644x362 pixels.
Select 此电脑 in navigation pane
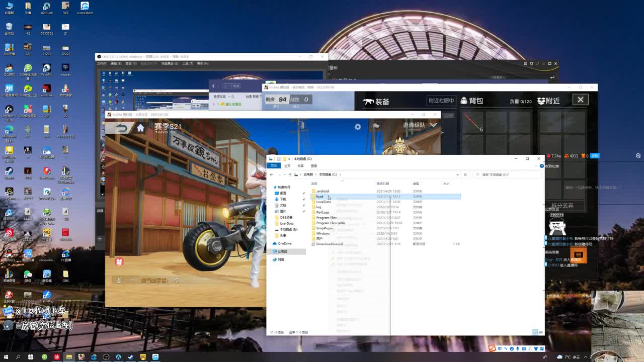(282, 251)
